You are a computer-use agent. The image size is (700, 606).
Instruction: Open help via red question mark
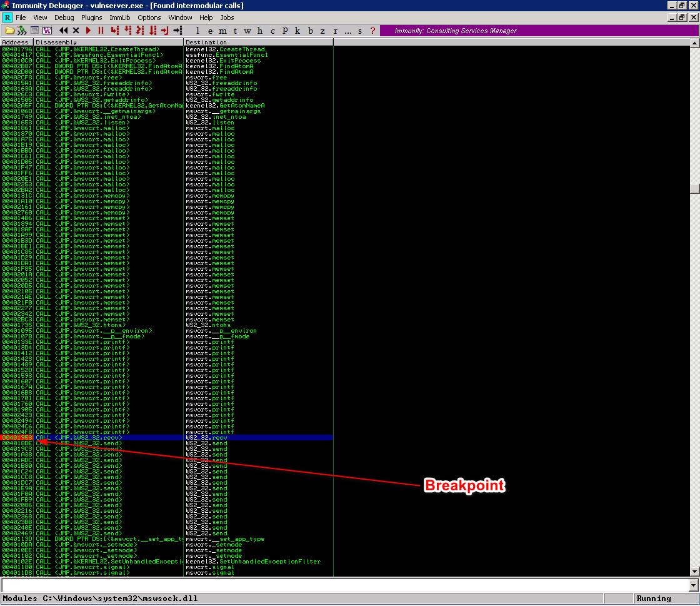click(372, 31)
